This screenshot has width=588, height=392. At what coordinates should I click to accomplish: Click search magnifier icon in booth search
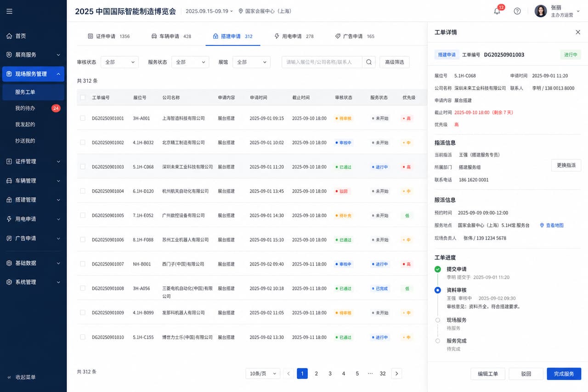[x=369, y=62]
